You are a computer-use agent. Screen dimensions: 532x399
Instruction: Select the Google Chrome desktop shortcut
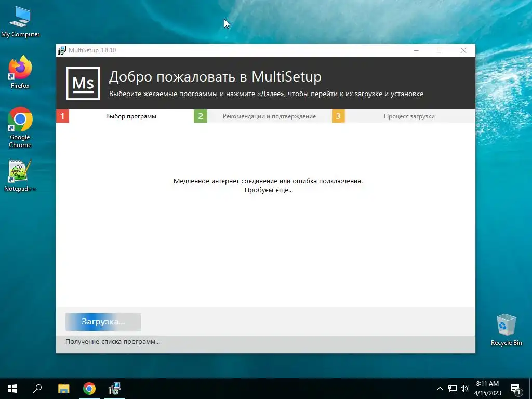point(20,128)
